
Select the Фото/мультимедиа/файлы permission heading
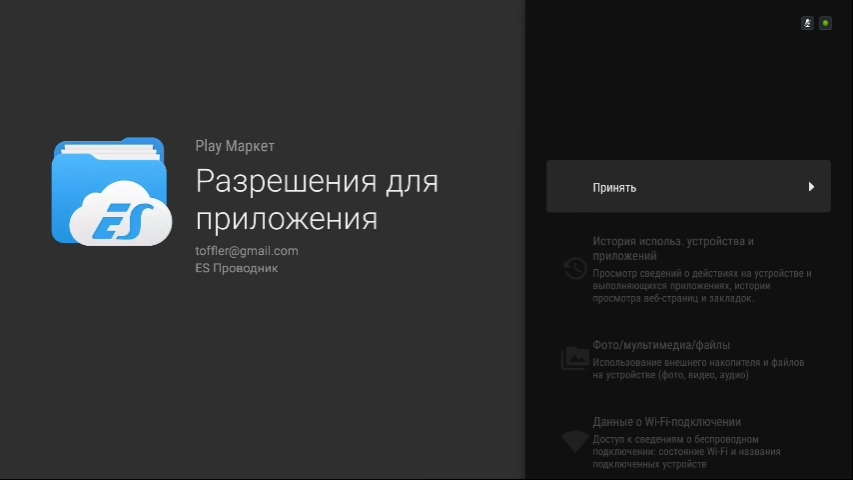661,345
